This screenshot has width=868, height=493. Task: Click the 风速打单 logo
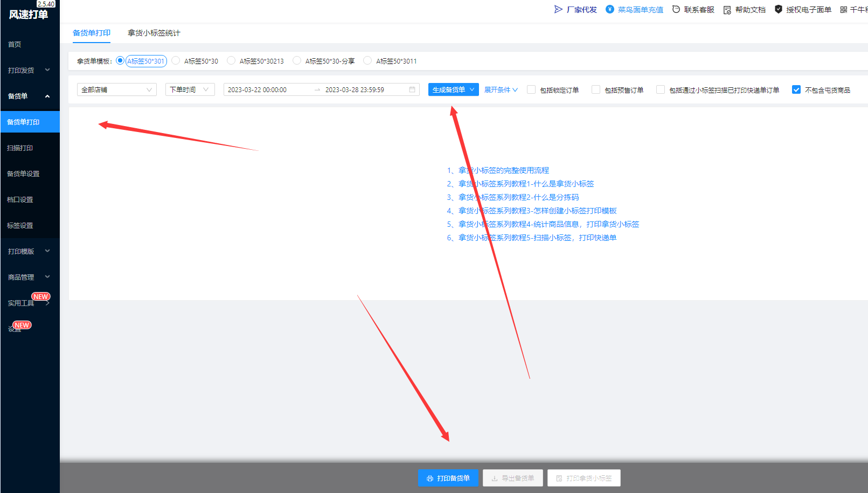tap(29, 15)
